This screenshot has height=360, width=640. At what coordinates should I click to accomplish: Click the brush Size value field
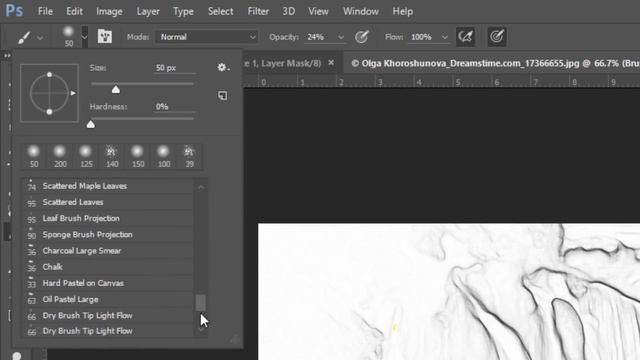pyautogui.click(x=175, y=68)
